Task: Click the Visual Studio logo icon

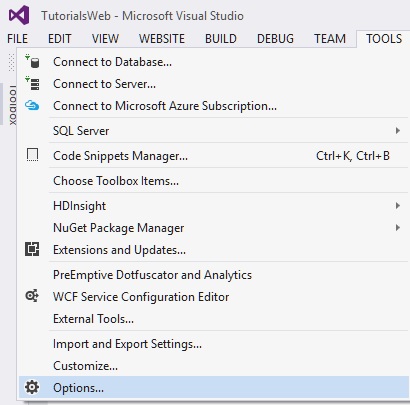Action: 19,15
